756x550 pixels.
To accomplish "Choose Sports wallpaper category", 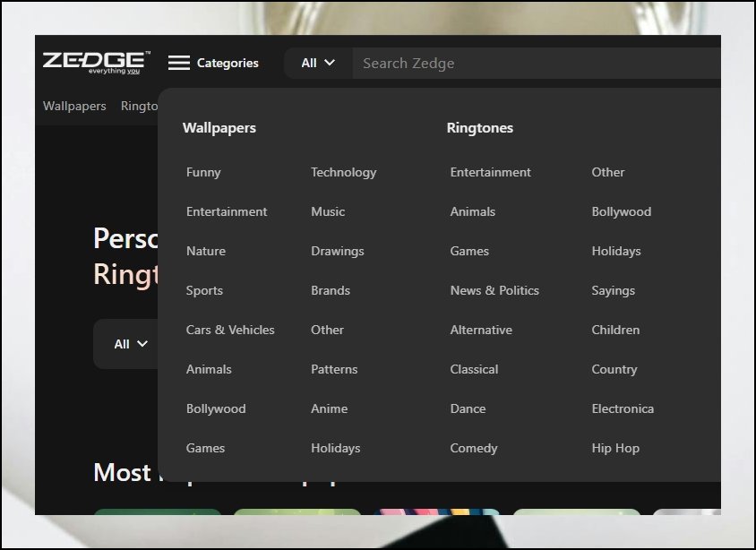I will (x=204, y=290).
